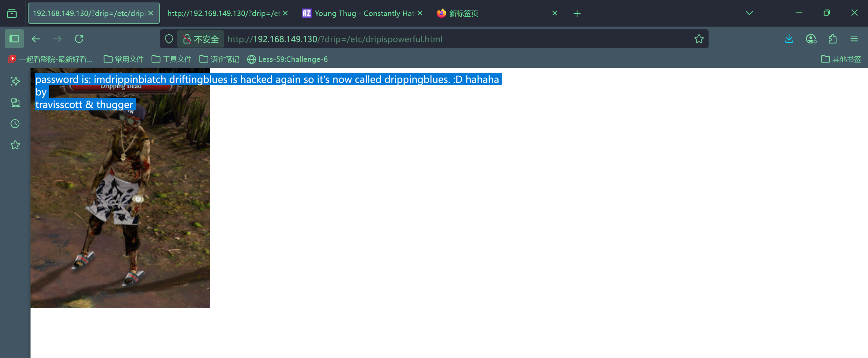Image resolution: width=868 pixels, height=358 pixels.
Task: Close the 新标签页 tab
Action: click(x=555, y=13)
